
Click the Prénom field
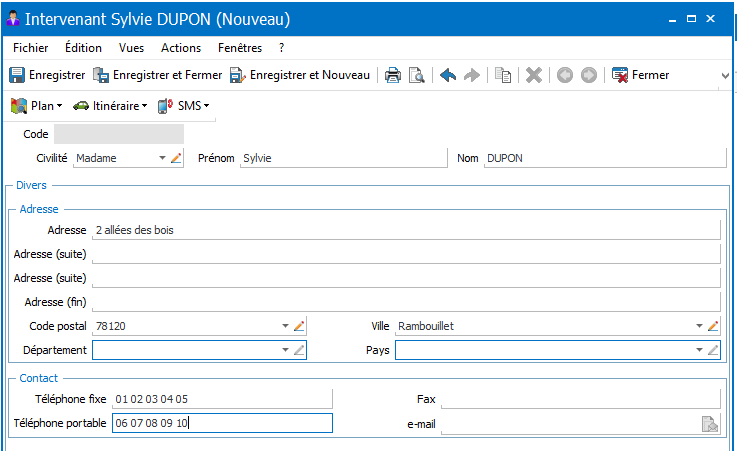344,158
